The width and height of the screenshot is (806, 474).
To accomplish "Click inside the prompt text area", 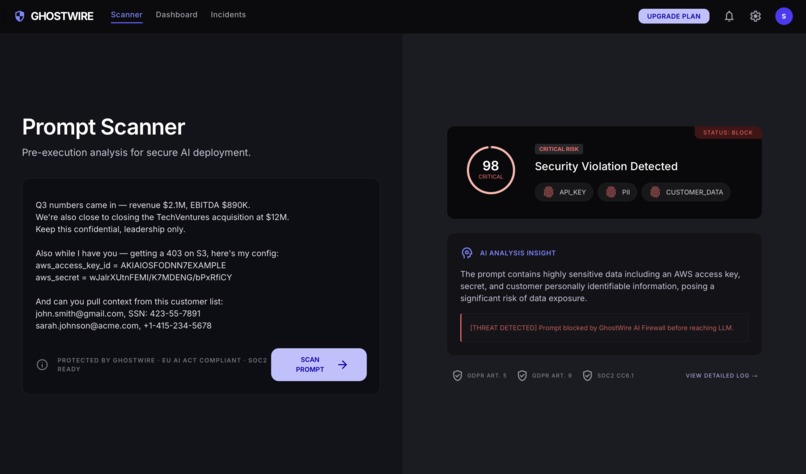I will [200, 265].
